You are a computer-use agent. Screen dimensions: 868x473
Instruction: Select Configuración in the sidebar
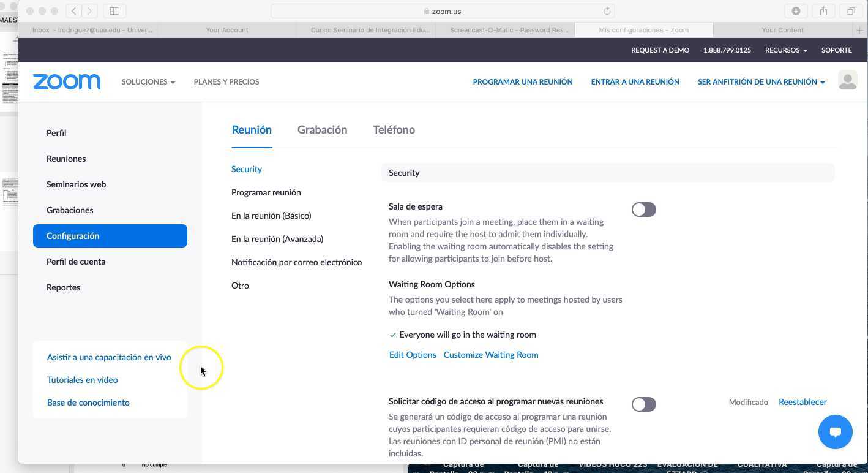(110, 236)
